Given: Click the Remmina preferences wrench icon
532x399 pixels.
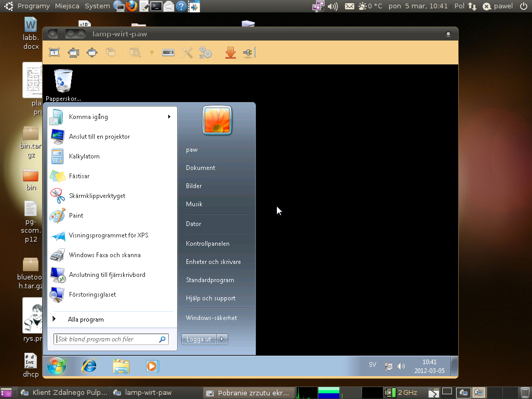Looking at the screenshot, I should (187, 52).
